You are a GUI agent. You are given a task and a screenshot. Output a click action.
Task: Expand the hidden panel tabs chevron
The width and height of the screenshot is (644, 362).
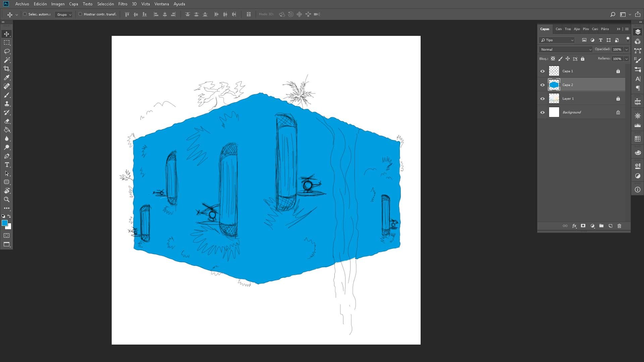(x=619, y=29)
